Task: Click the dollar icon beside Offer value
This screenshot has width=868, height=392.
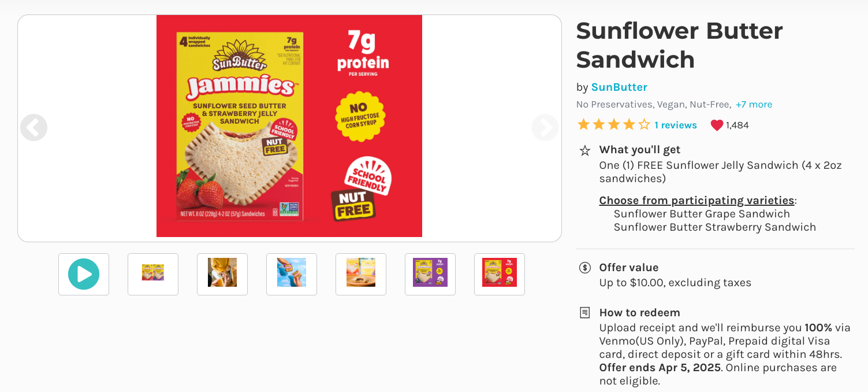Action: click(x=585, y=268)
